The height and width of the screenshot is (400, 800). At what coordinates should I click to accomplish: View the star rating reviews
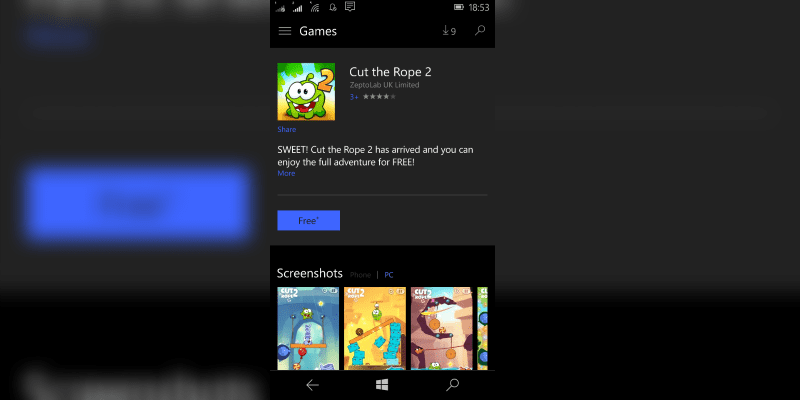379,96
